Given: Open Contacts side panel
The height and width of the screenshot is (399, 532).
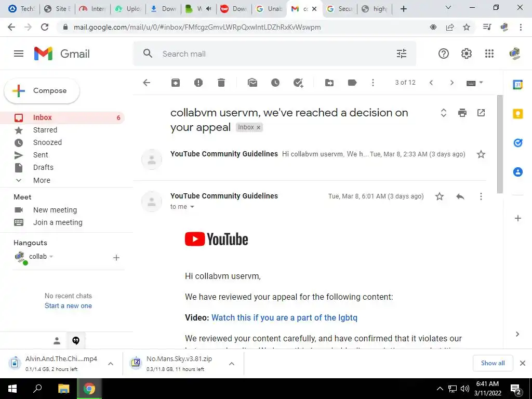Looking at the screenshot, I should click(x=518, y=172).
